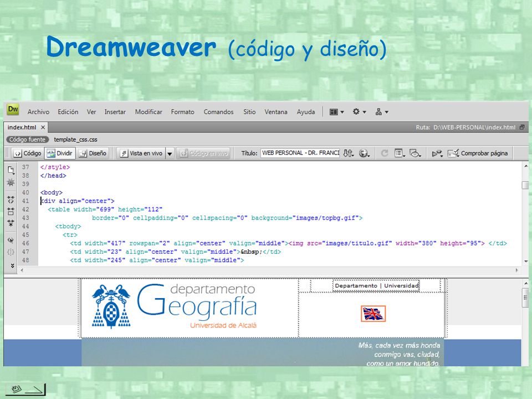Select the index.html document tab
Screen dimensions: 532x399
click(22, 127)
